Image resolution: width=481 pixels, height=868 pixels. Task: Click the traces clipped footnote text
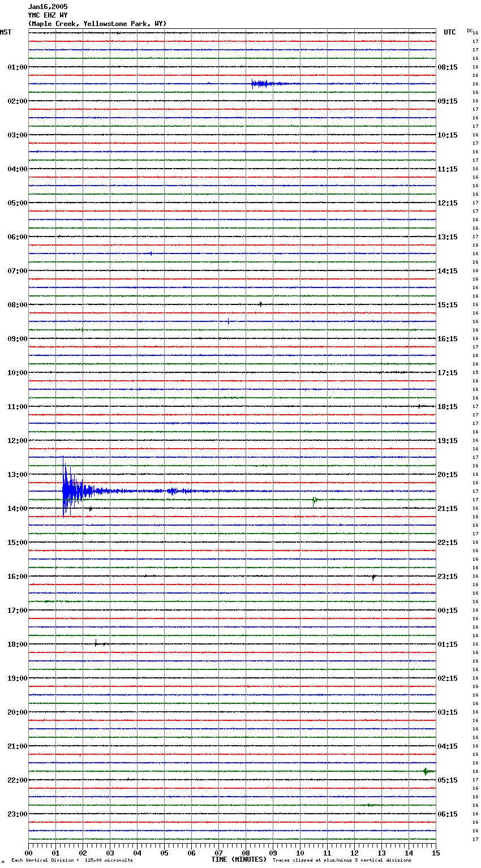342,861
